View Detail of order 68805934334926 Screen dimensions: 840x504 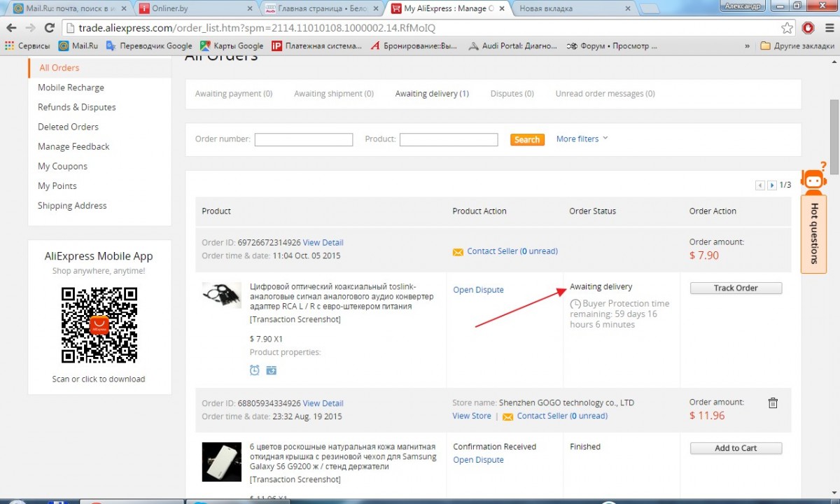[323, 403]
